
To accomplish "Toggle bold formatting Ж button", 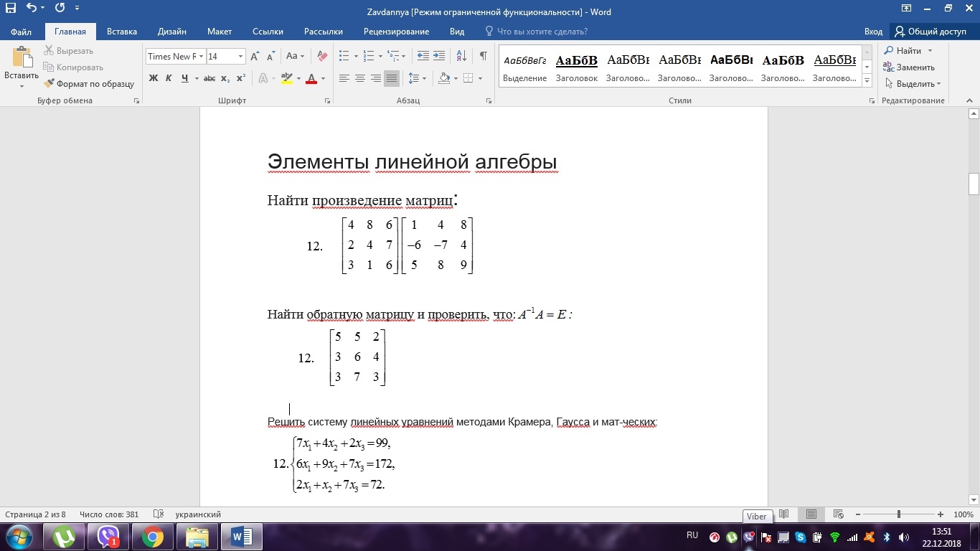I will (154, 78).
